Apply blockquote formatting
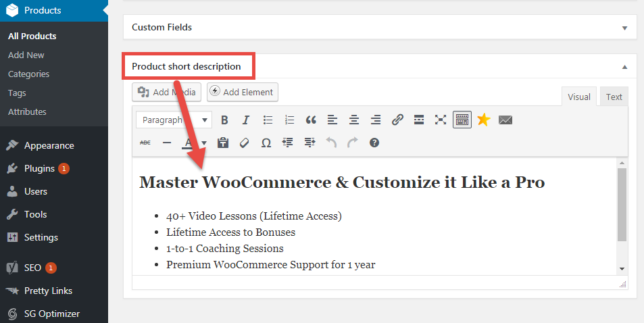This screenshot has width=644, height=323. point(311,120)
